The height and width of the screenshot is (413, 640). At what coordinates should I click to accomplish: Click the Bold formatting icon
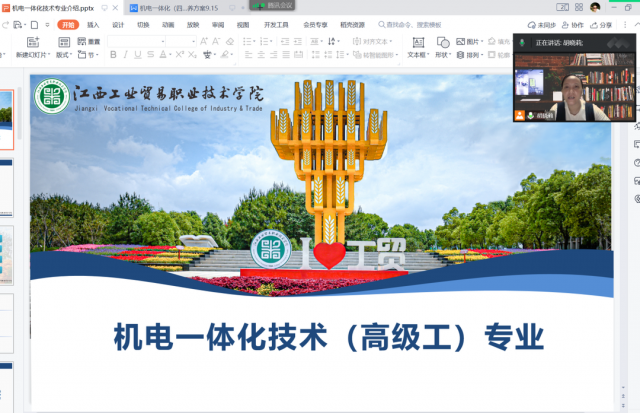pyautogui.click(x=113, y=55)
